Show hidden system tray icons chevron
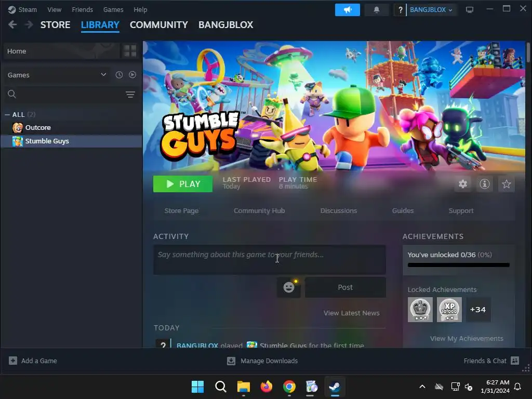The height and width of the screenshot is (399, 532). click(422, 387)
